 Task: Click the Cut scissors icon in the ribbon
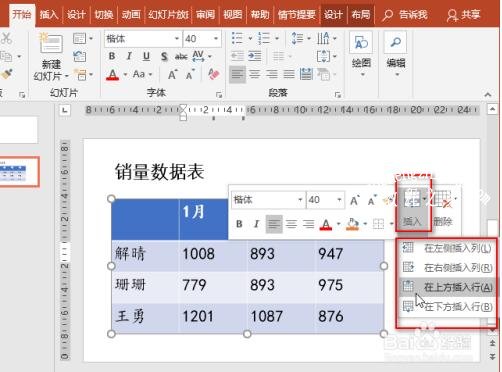(x=6, y=39)
